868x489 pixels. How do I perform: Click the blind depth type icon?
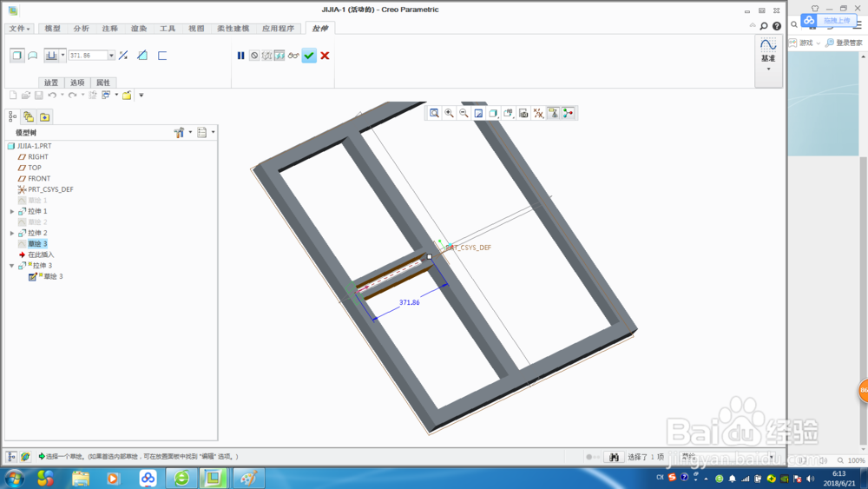click(51, 56)
